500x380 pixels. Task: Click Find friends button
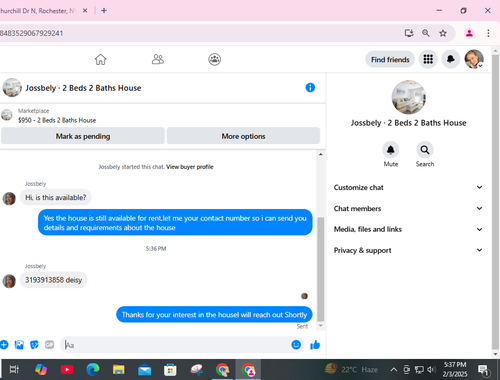point(390,59)
